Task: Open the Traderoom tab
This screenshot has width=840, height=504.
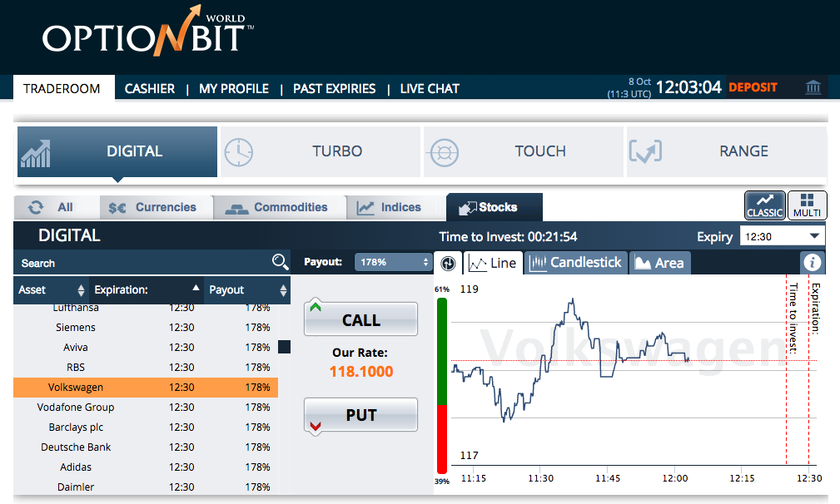Action: (x=64, y=88)
